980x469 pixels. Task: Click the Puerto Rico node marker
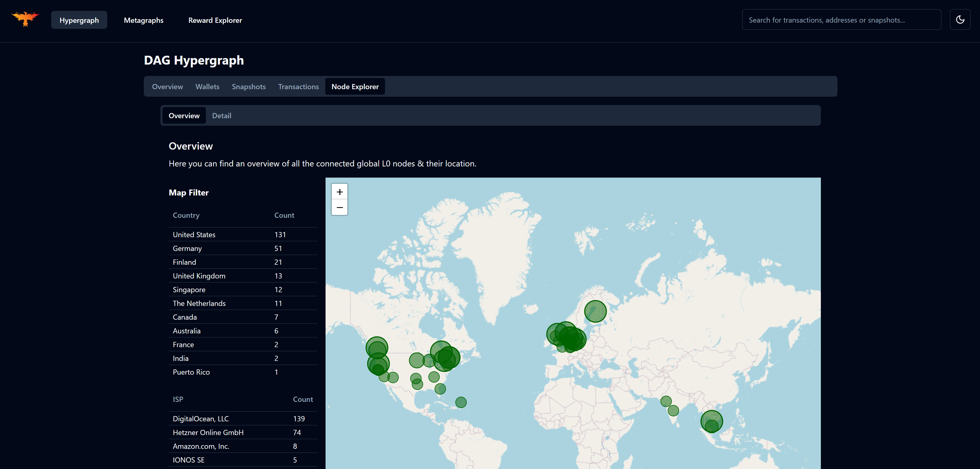[x=461, y=402]
